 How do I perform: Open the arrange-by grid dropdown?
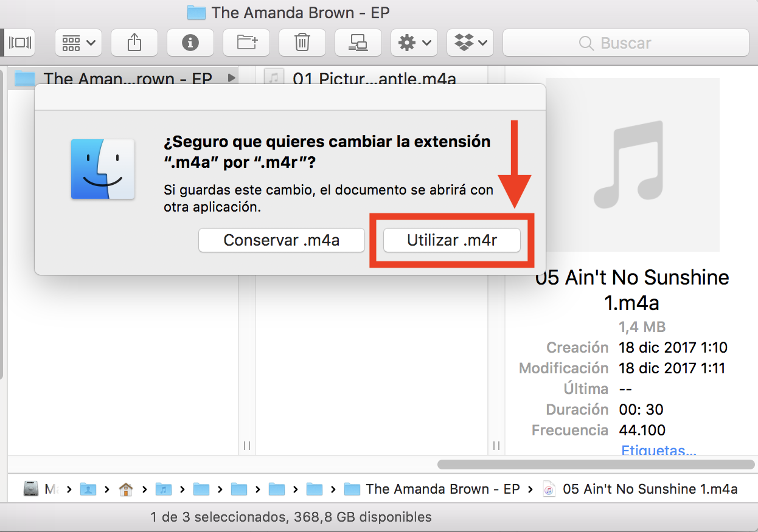tap(78, 43)
